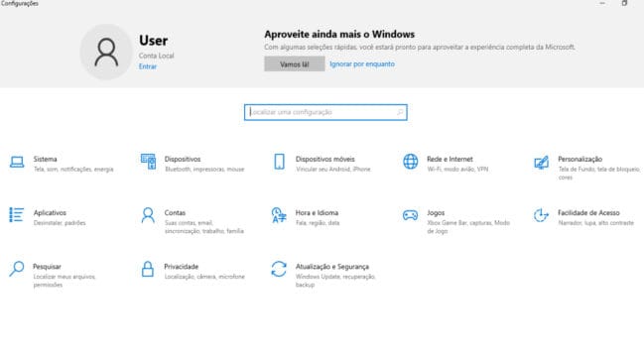This screenshot has width=644, height=362.
Task: Click the Dispositivos keyboard-and-speaker icon
Action: point(148,162)
